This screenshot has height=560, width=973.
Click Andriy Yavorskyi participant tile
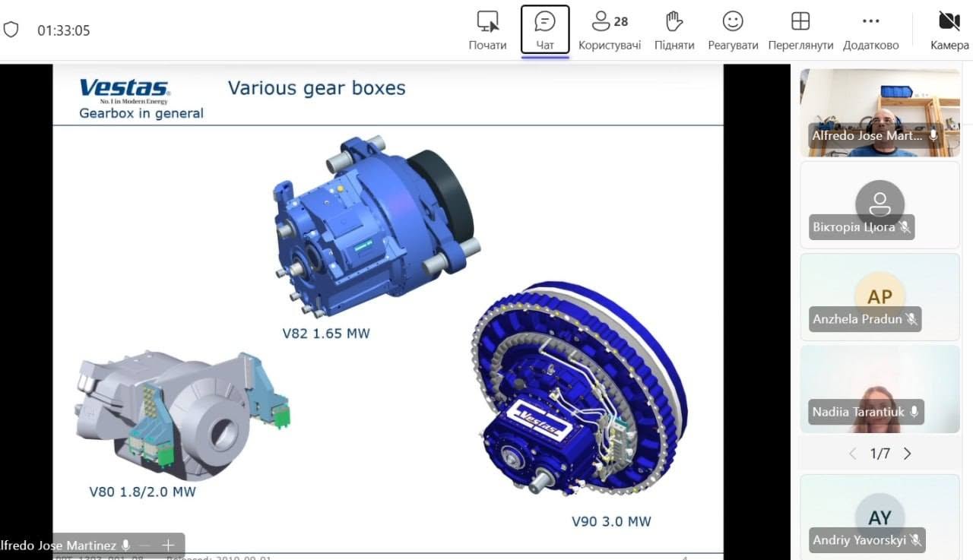880,517
